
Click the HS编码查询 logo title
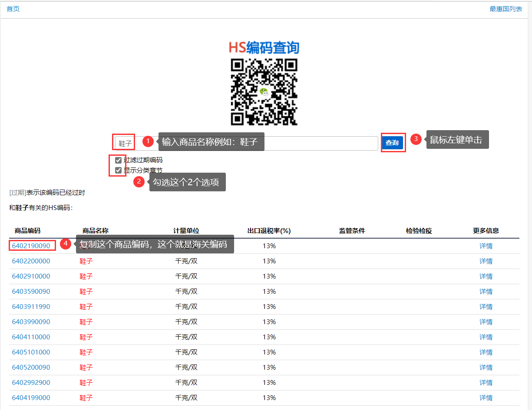point(264,48)
